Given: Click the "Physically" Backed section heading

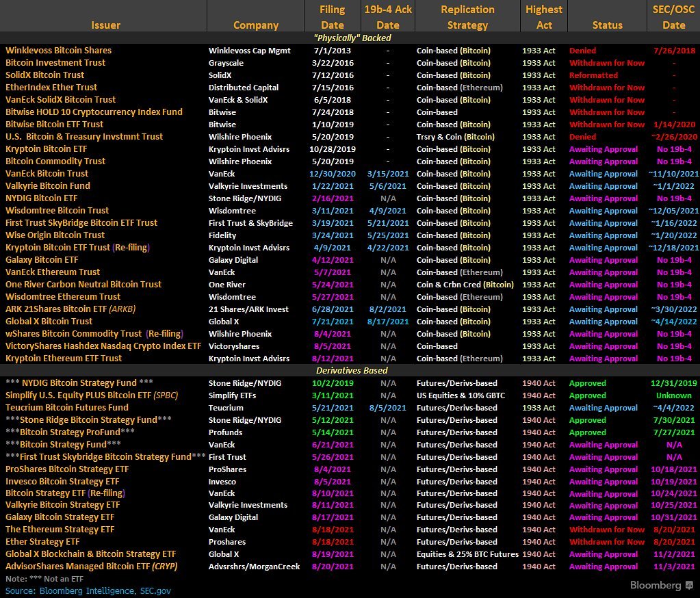Looking at the screenshot, I should pos(352,38).
